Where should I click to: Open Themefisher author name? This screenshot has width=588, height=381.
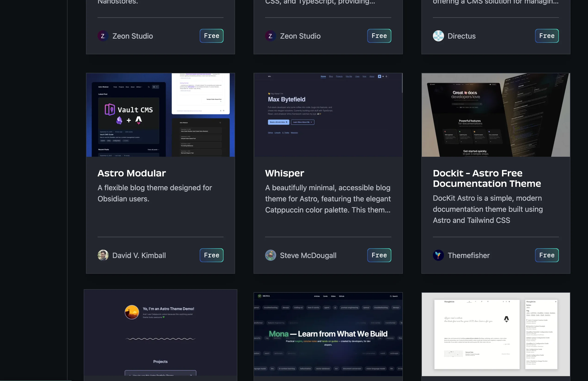(x=469, y=255)
